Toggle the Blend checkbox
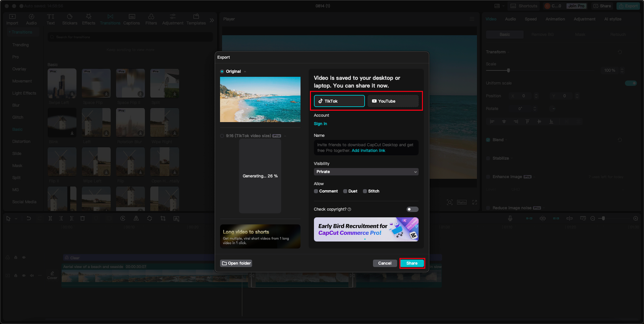644x324 pixels. coord(488,140)
